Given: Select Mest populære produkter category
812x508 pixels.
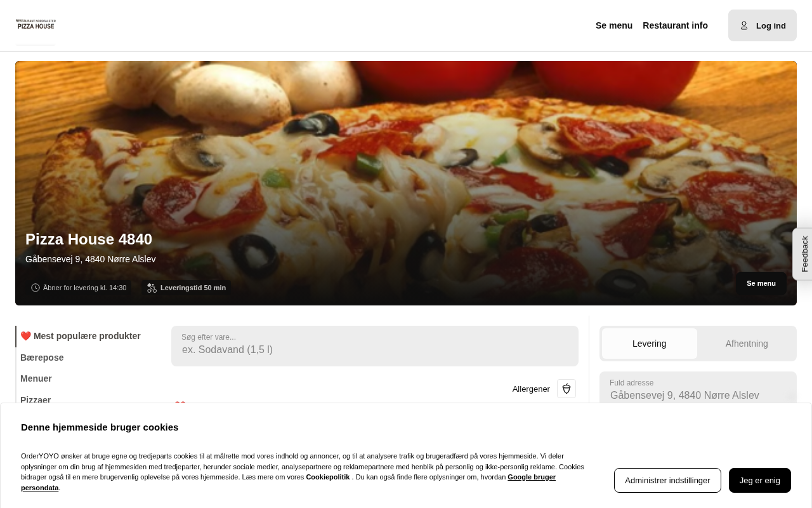Looking at the screenshot, I should [81, 336].
